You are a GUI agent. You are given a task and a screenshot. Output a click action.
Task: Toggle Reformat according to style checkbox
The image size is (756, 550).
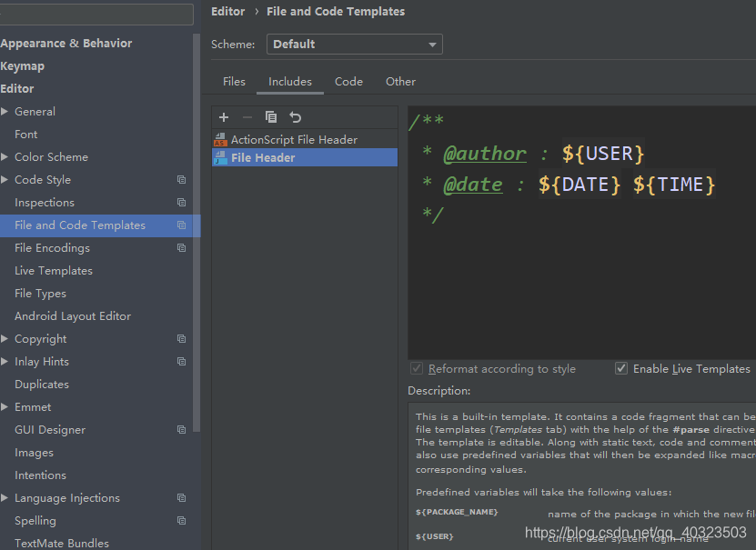pyautogui.click(x=417, y=368)
